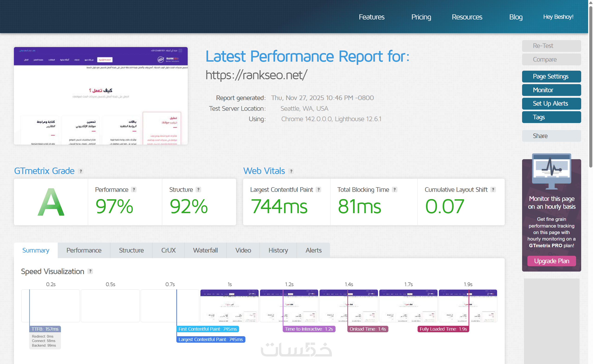Click the Set Up Alerts button
Viewport: 593px width, 364px height.
[551, 104]
